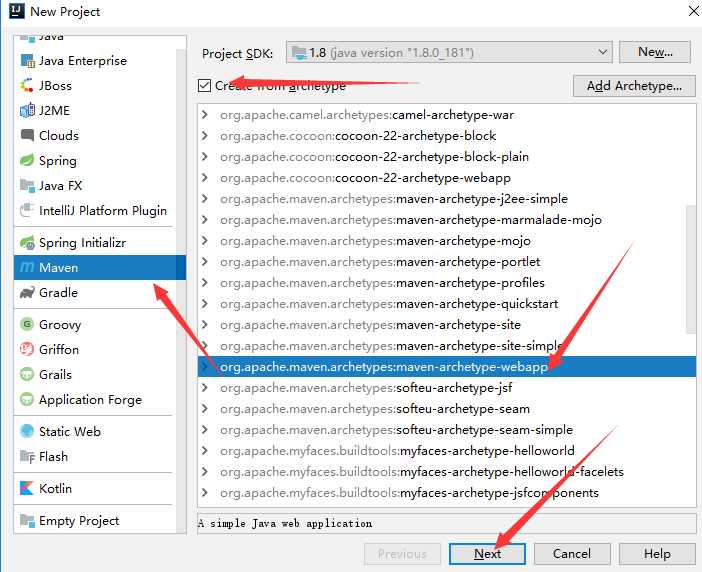The image size is (702, 572).
Task: Open the Help button
Action: pos(657,554)
